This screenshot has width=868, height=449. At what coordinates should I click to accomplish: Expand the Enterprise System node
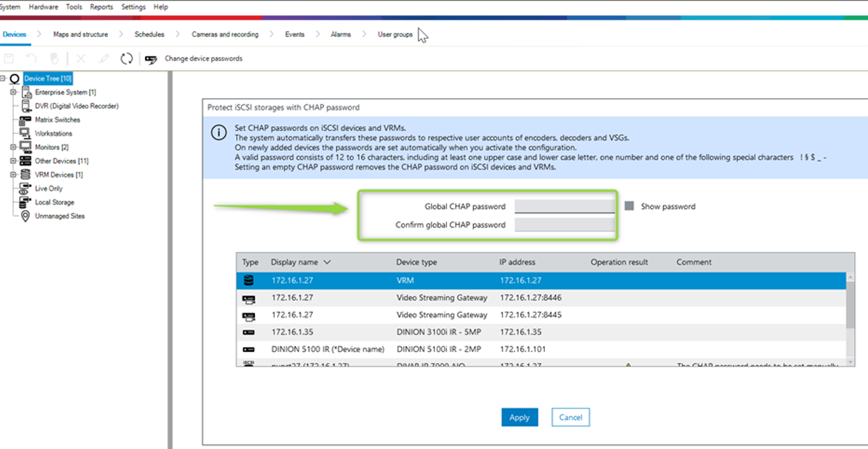(13, 92)
